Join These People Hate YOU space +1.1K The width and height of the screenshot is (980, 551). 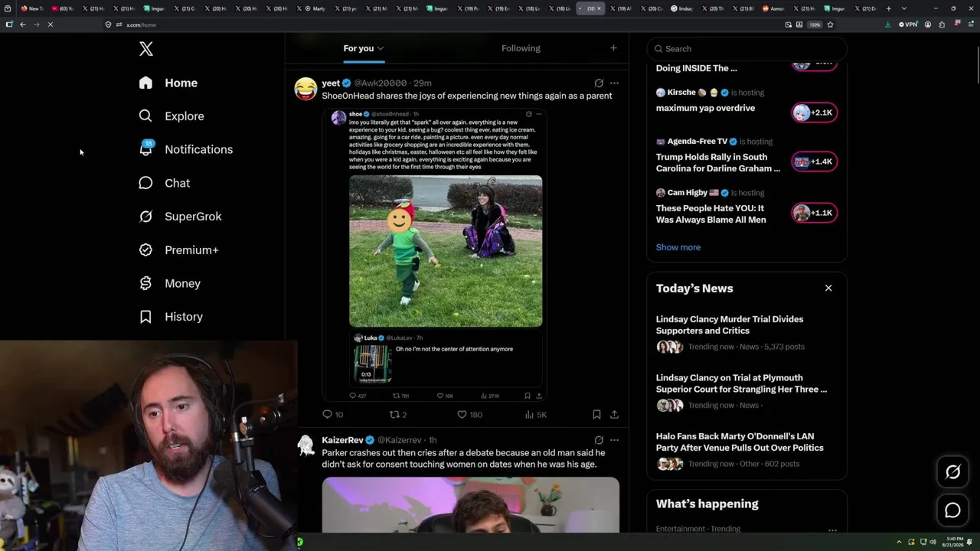(814, 213)
